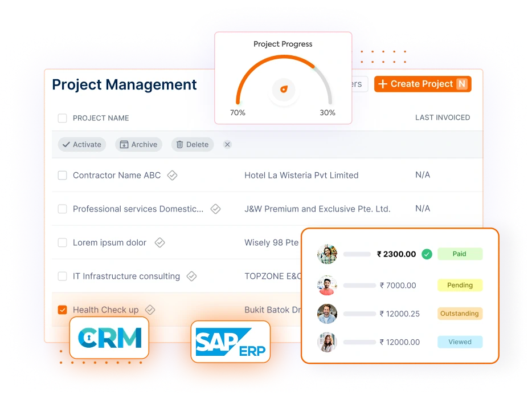Click the green check icon next to ₹ 2300.00
This screenshot has width=532, height=394.
coord(427,254)
